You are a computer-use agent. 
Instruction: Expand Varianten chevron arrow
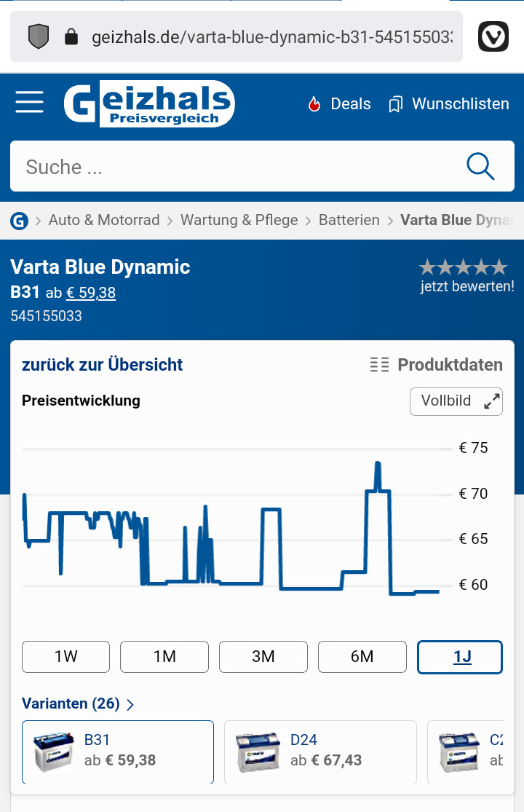coord(130,705)
